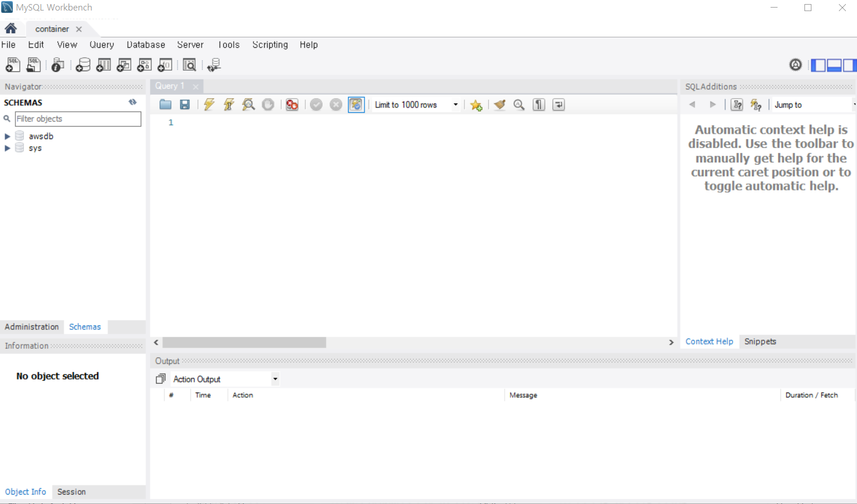857x504 pixels.
Task: Create a new SQL tab icon
Action: tap(13, 65)
